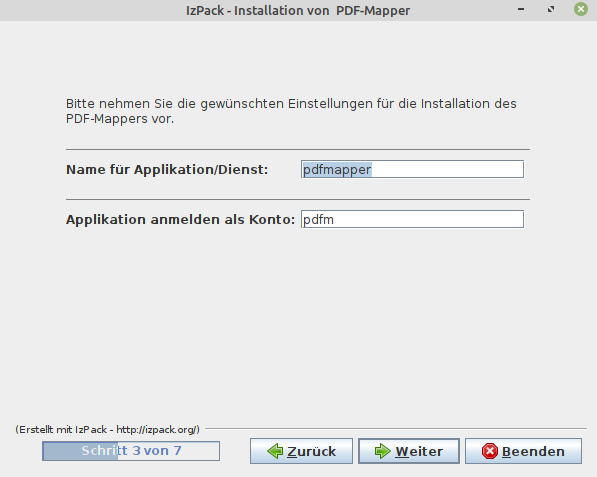Click the Applikation anmelden als Konto field
Viewport: 597px width, 477px height.
[x=412, y=220]
